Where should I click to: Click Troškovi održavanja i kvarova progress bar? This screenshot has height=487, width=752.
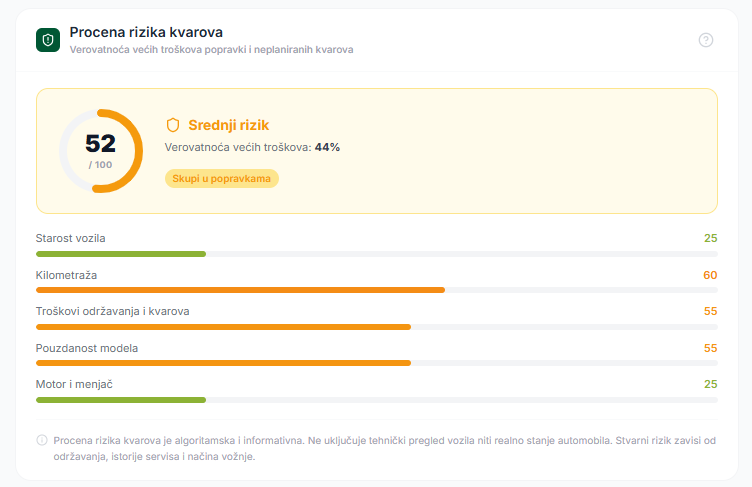click(x=376, y=327)
